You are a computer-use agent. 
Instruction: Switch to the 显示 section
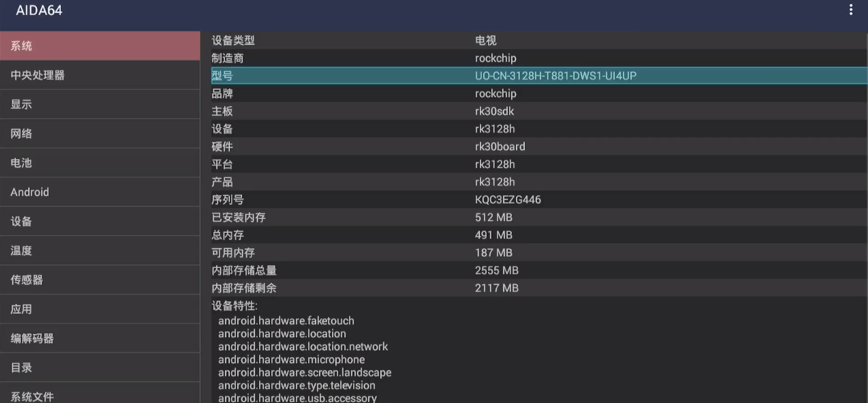tap(100, 104)
